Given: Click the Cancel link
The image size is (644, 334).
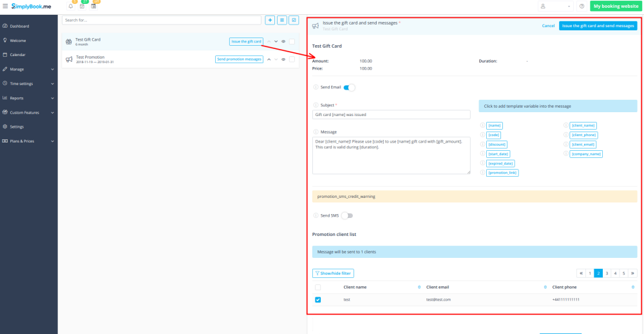Looking at the screenshot, I should tap(548, 26).
